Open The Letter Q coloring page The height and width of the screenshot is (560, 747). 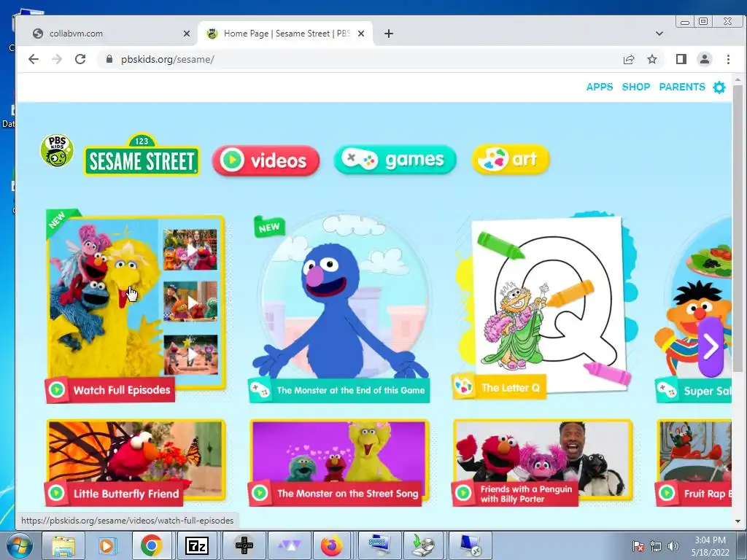(x=543, y=305)
